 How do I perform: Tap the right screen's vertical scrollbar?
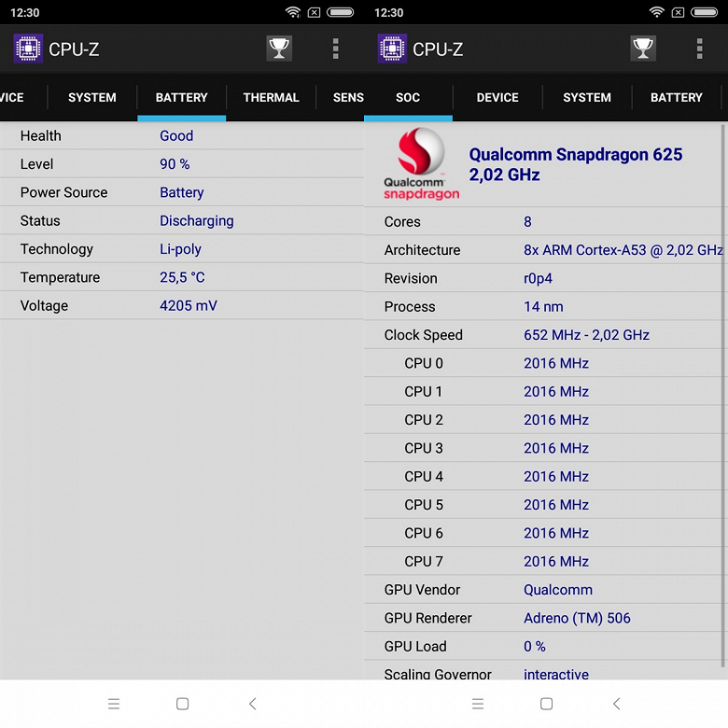coord(723,395)
